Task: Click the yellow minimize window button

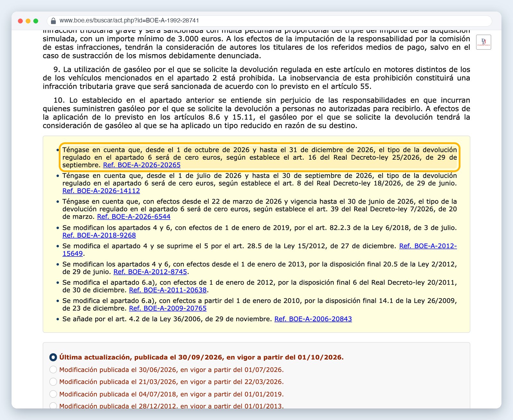Action: [x=28, y=21]
